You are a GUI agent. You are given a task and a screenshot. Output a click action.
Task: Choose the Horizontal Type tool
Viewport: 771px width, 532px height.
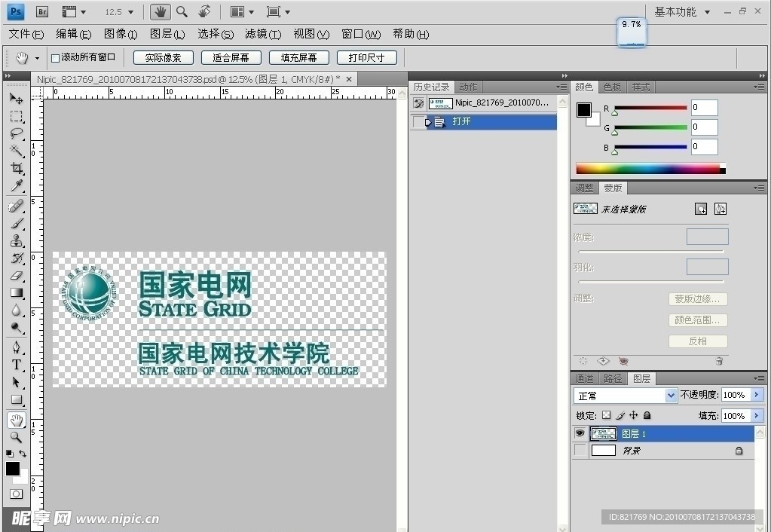[x=17, y=365]
